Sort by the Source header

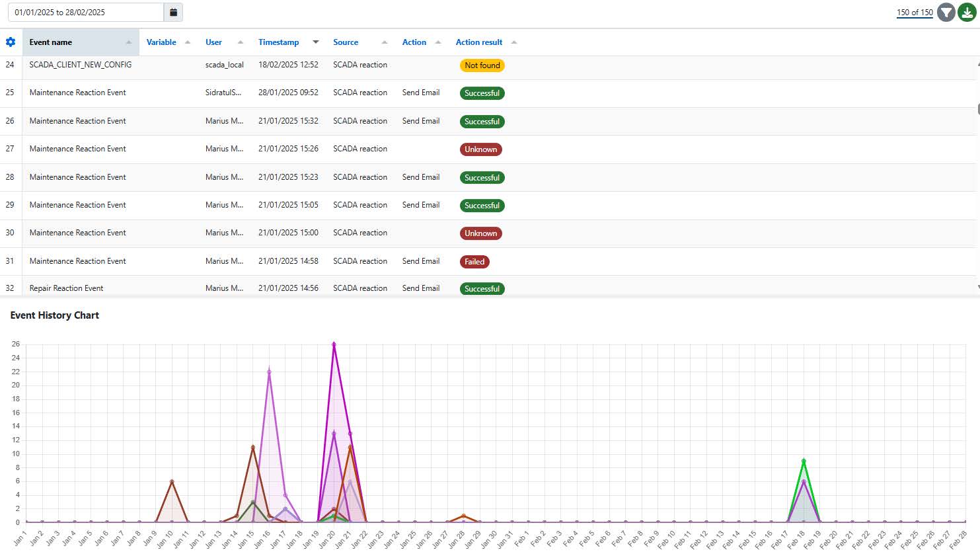tap(346, 42)
